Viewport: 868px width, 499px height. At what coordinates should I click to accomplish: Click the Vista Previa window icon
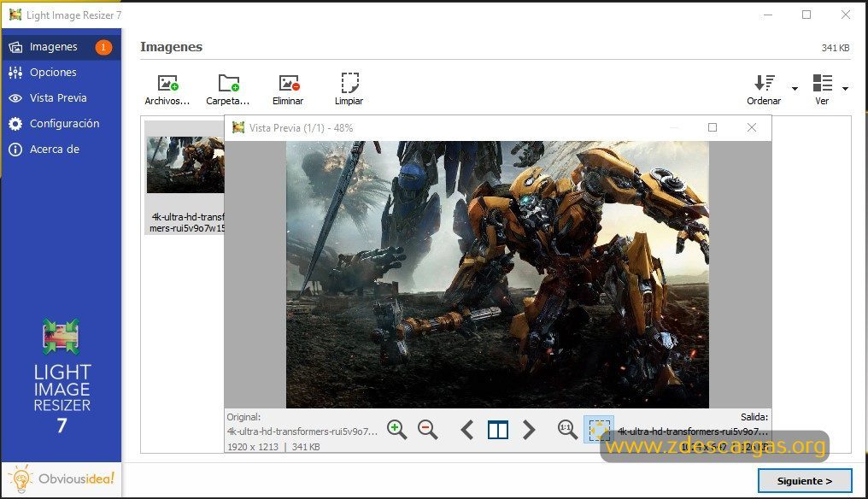[238, 128]
